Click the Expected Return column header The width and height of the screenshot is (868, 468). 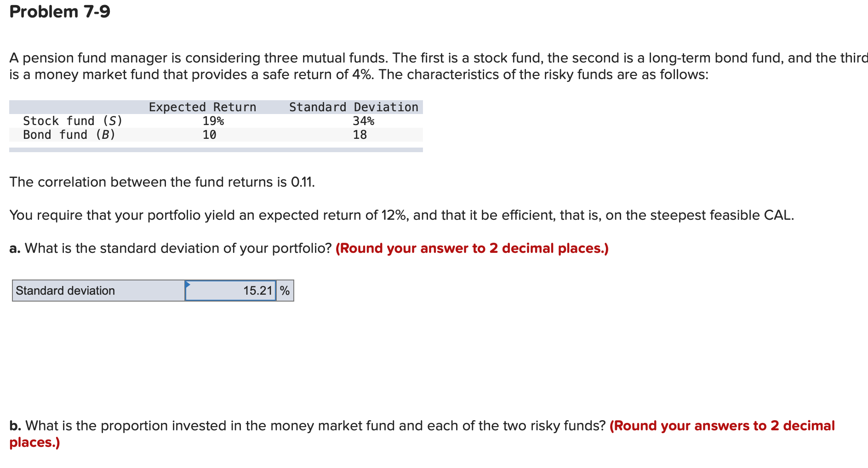coord(202,107)
